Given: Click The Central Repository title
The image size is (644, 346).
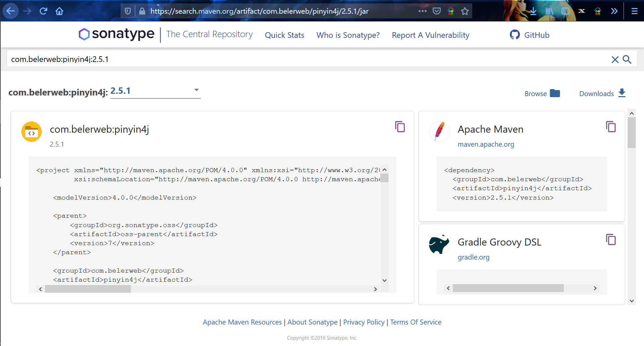Looking at the screenshot, I should [209, 34].
